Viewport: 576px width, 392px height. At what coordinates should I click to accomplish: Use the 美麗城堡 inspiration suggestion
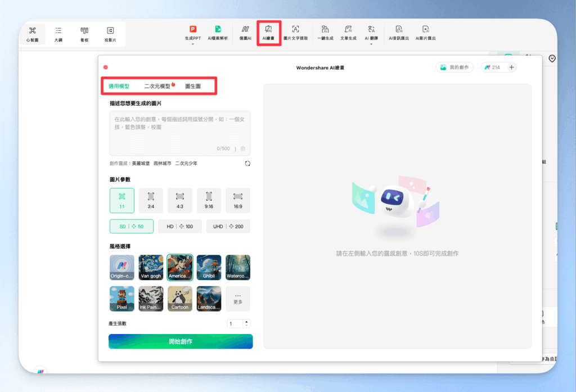(x=141, y=164)
